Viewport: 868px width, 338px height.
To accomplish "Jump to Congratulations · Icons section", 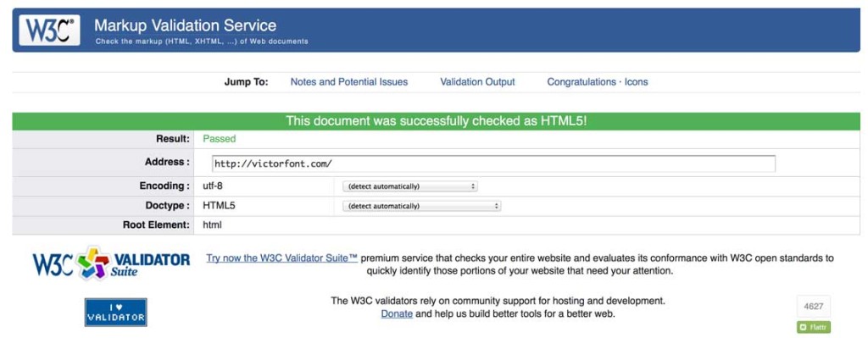I will 598,82.
